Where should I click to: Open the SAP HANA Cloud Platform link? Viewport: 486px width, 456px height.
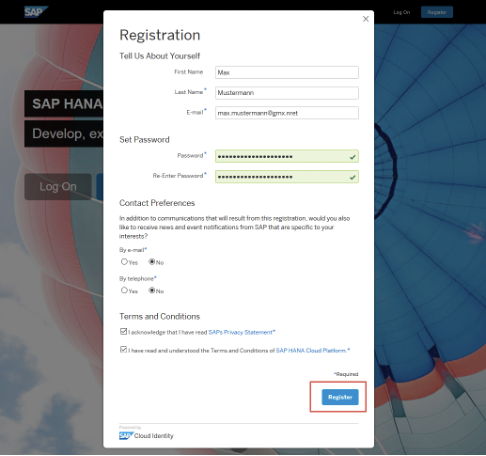tap(311, 350)
